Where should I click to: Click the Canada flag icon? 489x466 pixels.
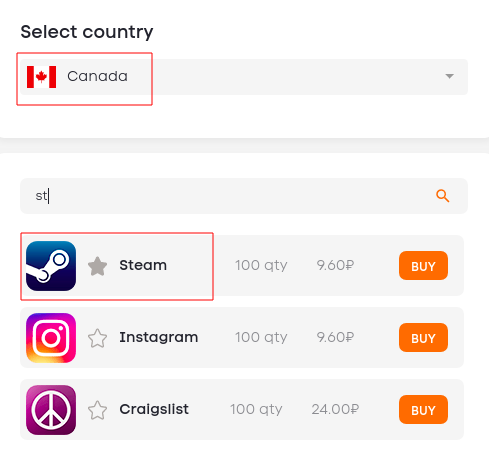pos(41,77)
